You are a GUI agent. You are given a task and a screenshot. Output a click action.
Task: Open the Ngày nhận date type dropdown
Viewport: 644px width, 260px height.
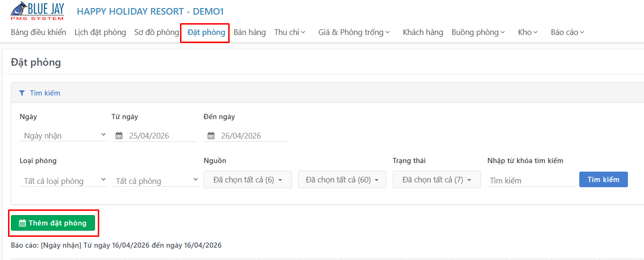(63, 136)
